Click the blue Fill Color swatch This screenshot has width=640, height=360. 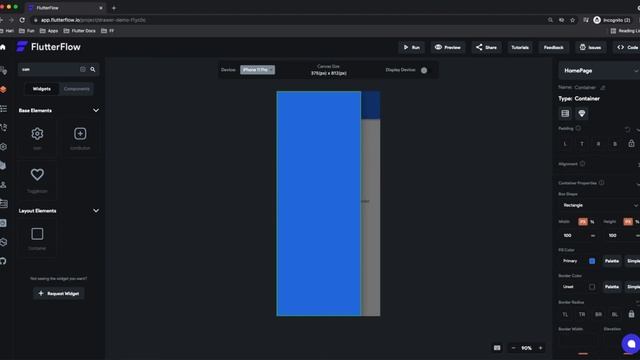coord(592,261)
